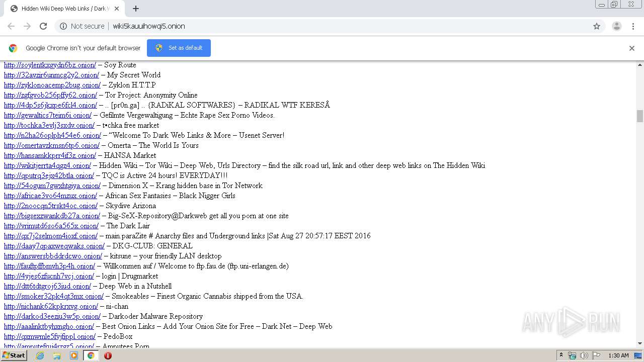The image size is (644, 362).
Task: Open the Windows Start menu
Action: click(x=14, y=355)
